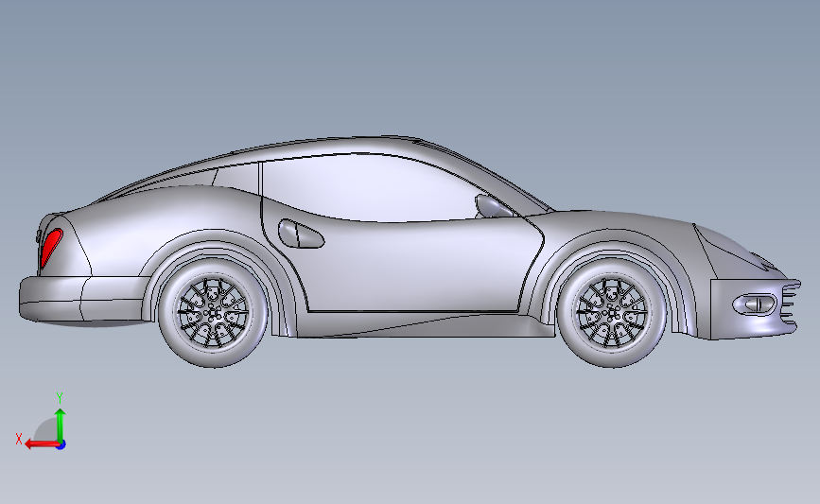Click the side mirror of the car
This screenshot has height=504, width=820.
[492, 206]
